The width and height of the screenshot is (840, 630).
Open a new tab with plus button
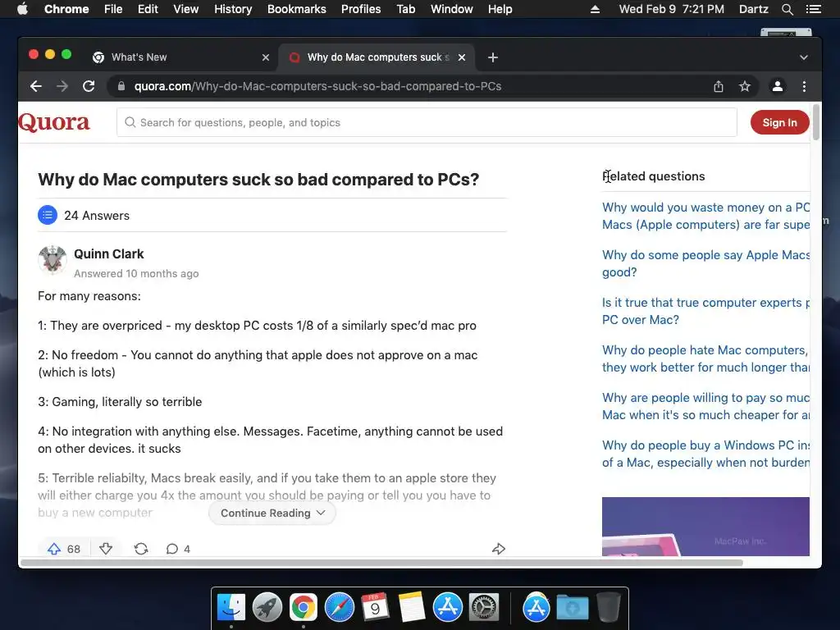pyautogui.click(x=493, y=57)
